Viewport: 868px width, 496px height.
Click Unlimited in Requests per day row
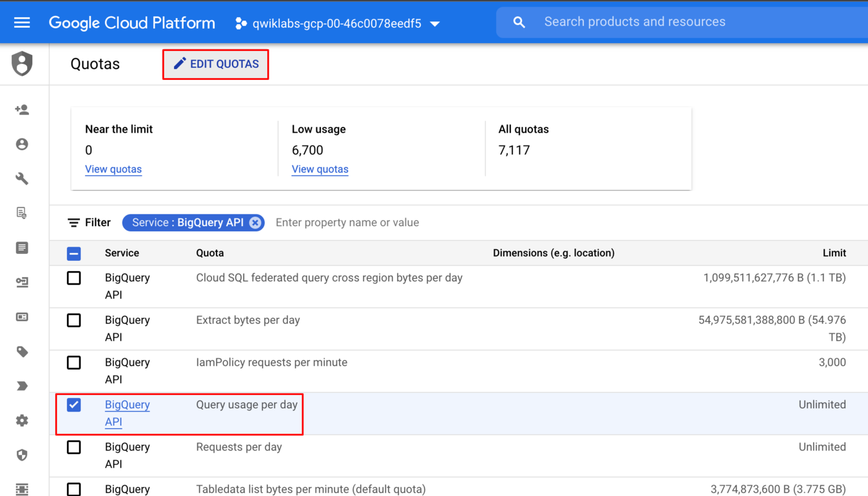point(822,447)
